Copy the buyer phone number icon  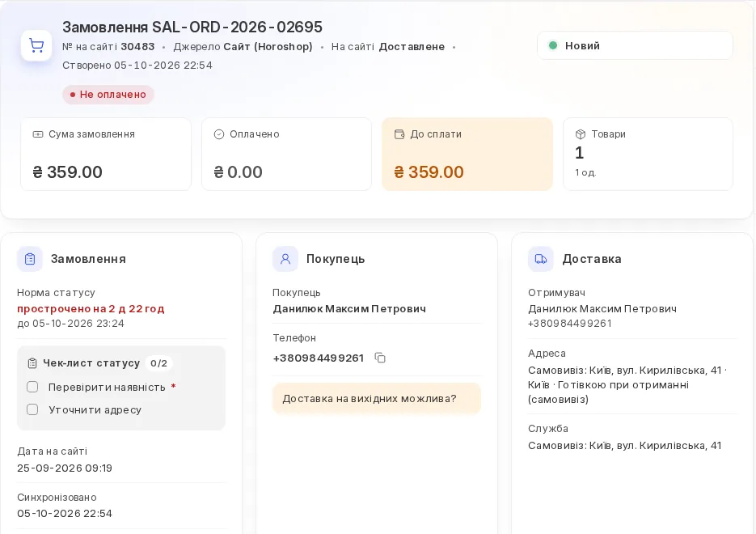[380, 358]
